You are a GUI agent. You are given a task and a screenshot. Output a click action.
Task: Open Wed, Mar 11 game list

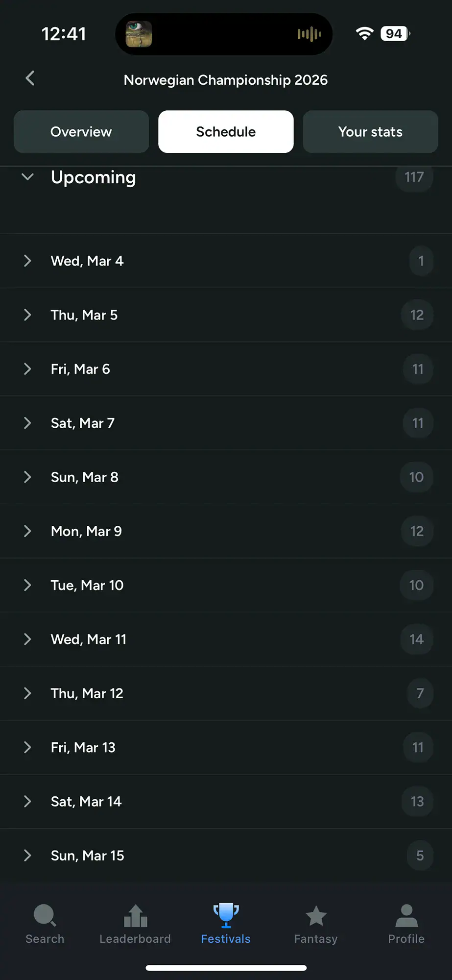[x=89, y=639]
